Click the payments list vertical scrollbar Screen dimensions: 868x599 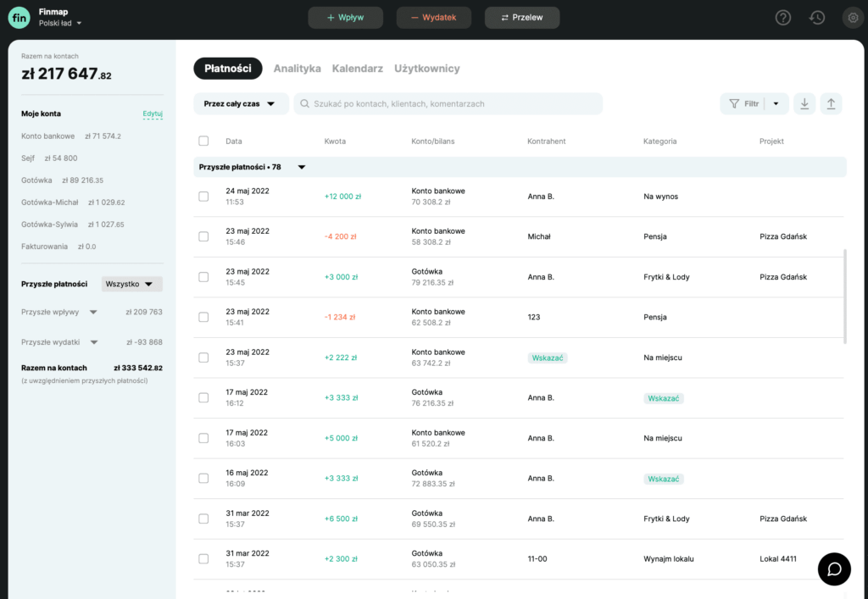click(845, 297)
